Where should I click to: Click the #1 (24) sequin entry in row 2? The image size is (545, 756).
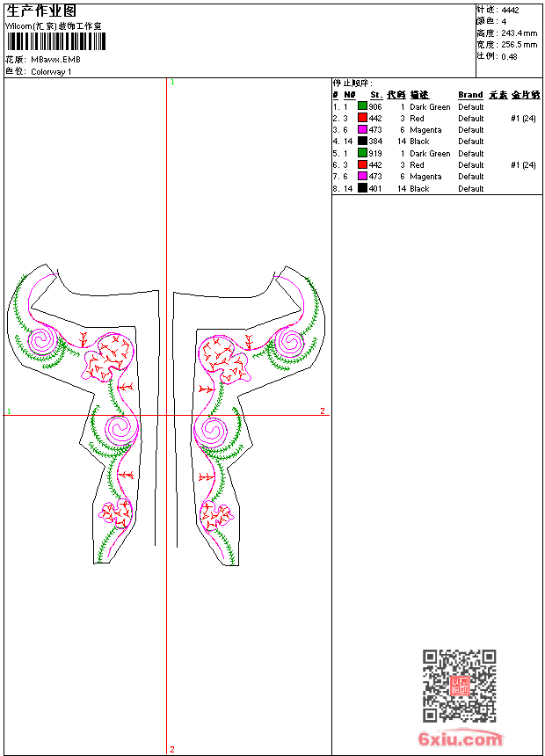coord(523,118)
